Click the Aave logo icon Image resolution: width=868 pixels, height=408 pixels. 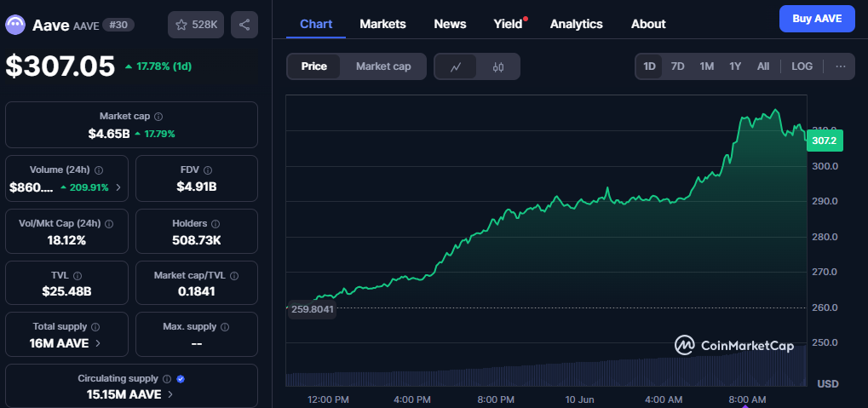(16, 25)
